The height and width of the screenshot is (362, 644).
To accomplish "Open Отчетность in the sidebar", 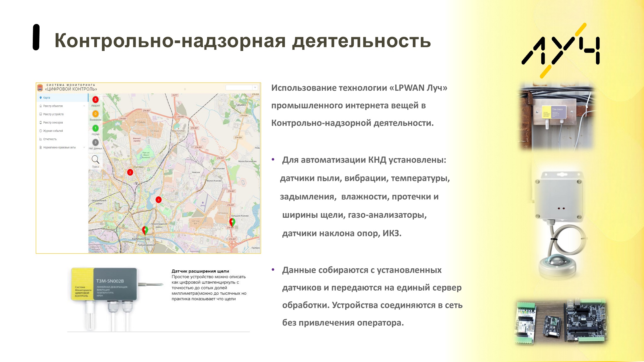I will click(62, 139).
